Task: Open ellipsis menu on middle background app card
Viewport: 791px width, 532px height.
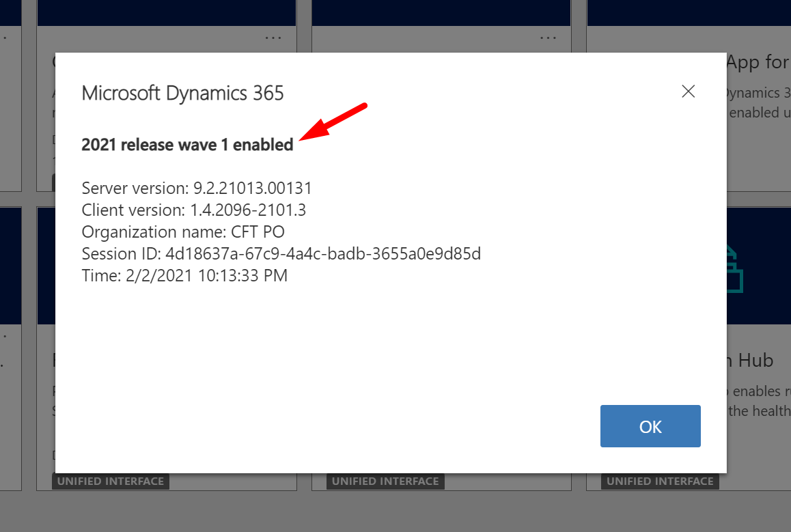Action: pos(548,38)
